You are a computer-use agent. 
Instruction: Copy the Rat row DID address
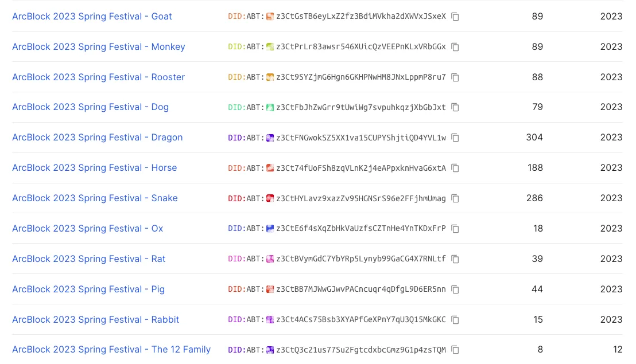click(455, 259)
